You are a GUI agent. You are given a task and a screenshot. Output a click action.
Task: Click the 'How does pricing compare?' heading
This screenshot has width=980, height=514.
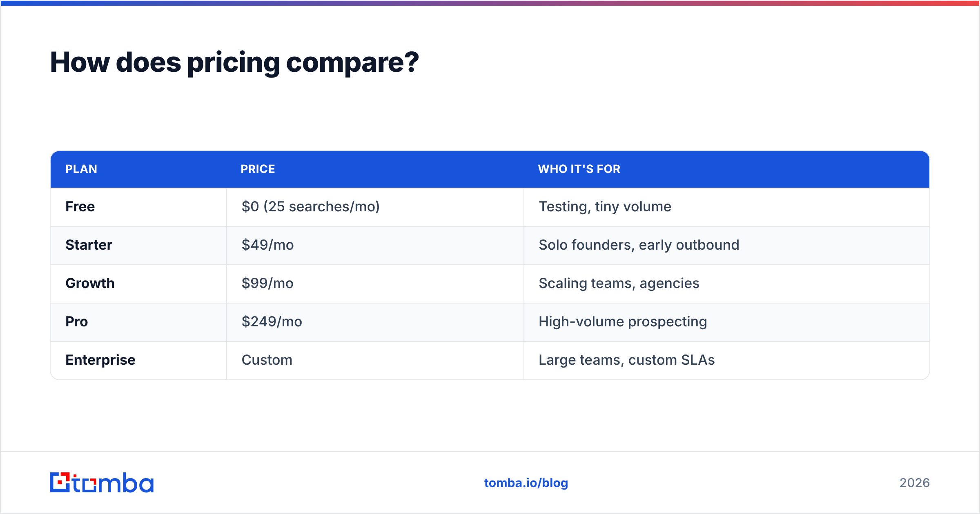(234, 63)
